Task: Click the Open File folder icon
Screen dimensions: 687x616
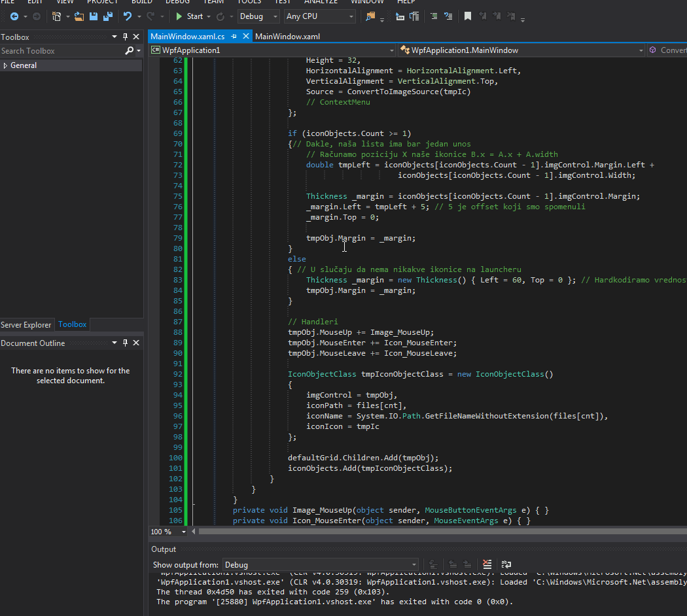Action: pos(79,16)
